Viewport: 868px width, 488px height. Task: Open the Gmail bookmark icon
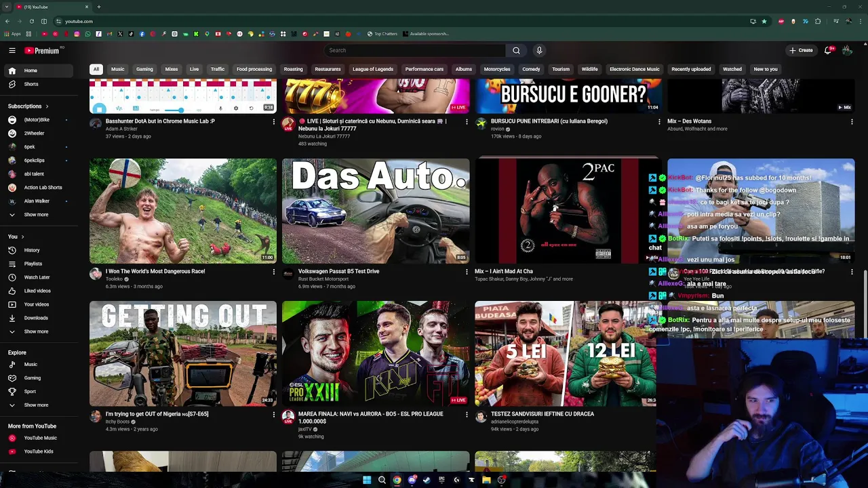point(109,34)
